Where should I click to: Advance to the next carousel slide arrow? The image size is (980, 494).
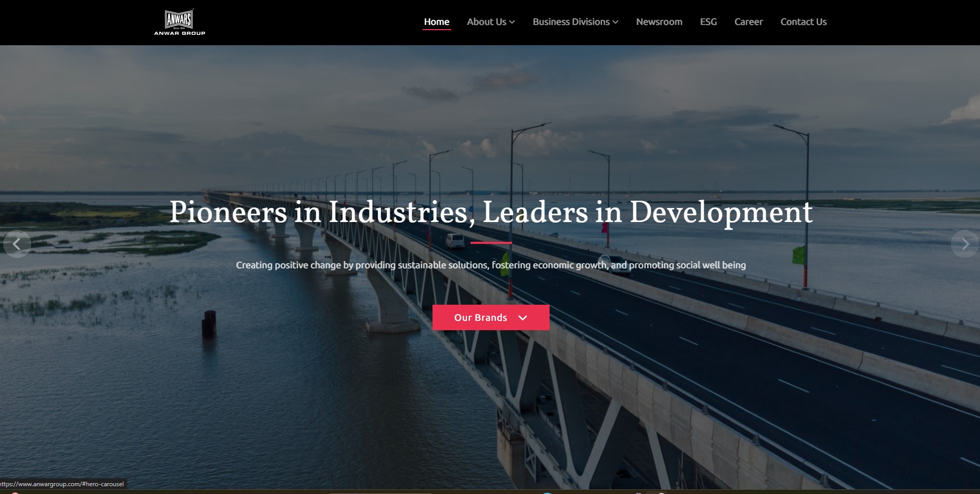[964, 244]
